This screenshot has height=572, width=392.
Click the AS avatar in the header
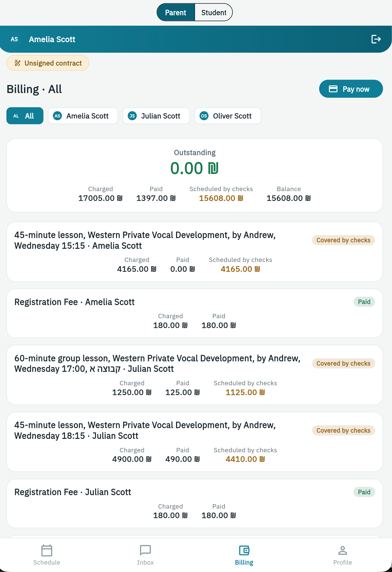14,39
